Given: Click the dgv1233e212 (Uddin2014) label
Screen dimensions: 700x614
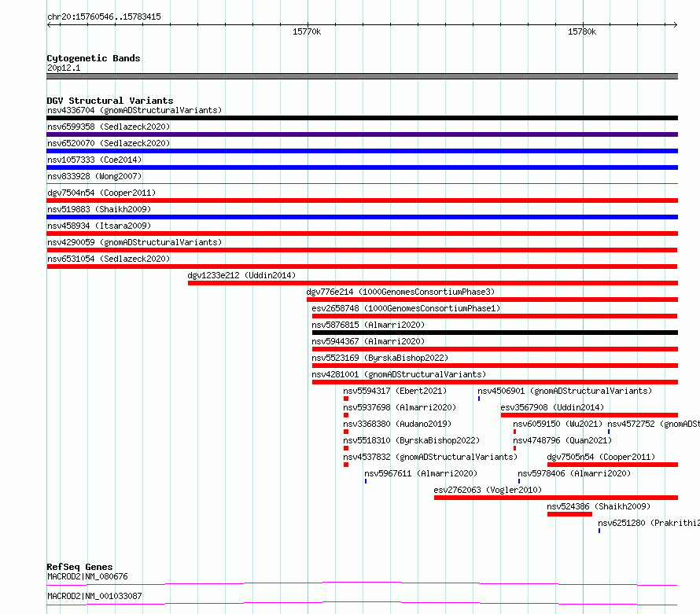Looking at the screenshot, I should pyautogui.click(x=241, y=275).
